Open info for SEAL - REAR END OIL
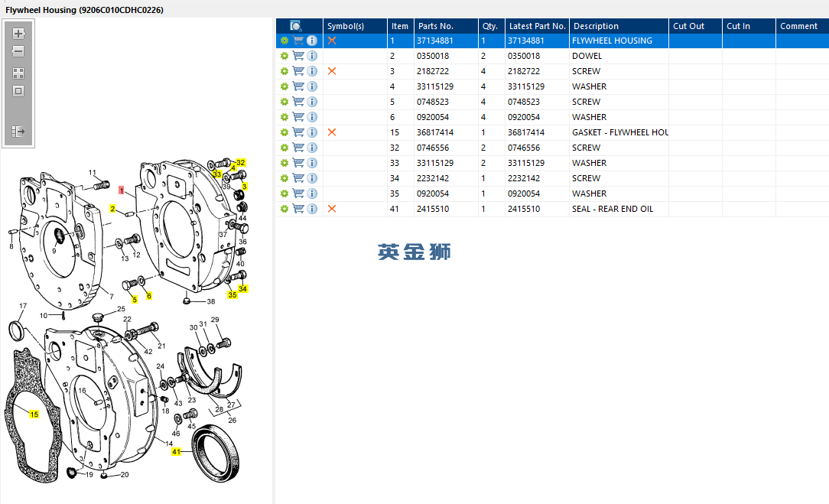The height and width of the screenshot is (504, 829). 312,209
